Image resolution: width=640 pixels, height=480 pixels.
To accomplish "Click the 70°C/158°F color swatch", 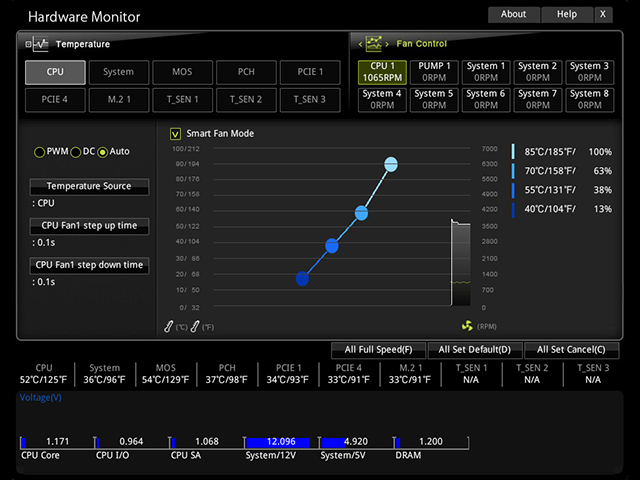I will [x=514, y=171].
